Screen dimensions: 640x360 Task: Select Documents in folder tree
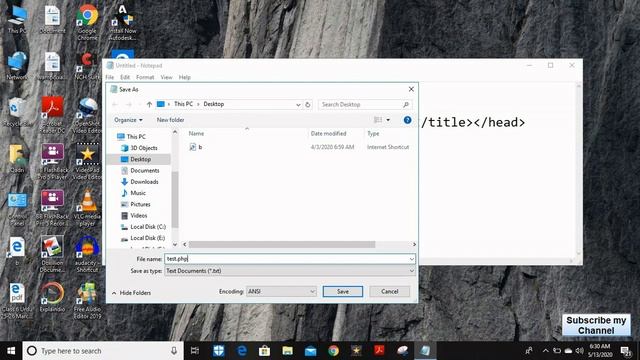[x=144, y=171]
